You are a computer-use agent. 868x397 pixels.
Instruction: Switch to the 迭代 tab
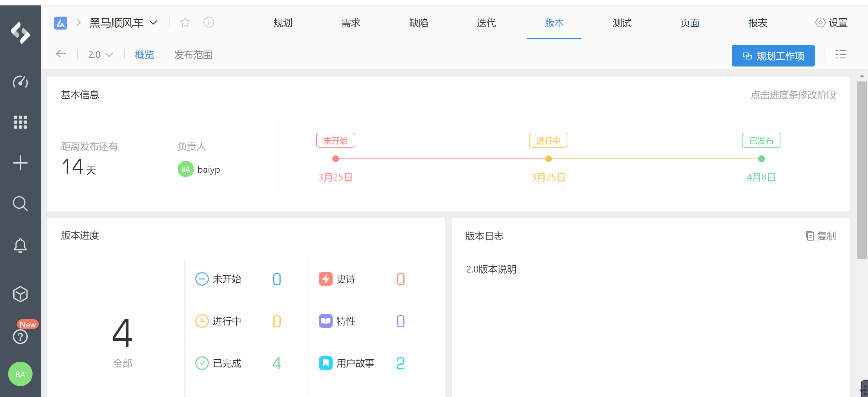pos(486,23)
